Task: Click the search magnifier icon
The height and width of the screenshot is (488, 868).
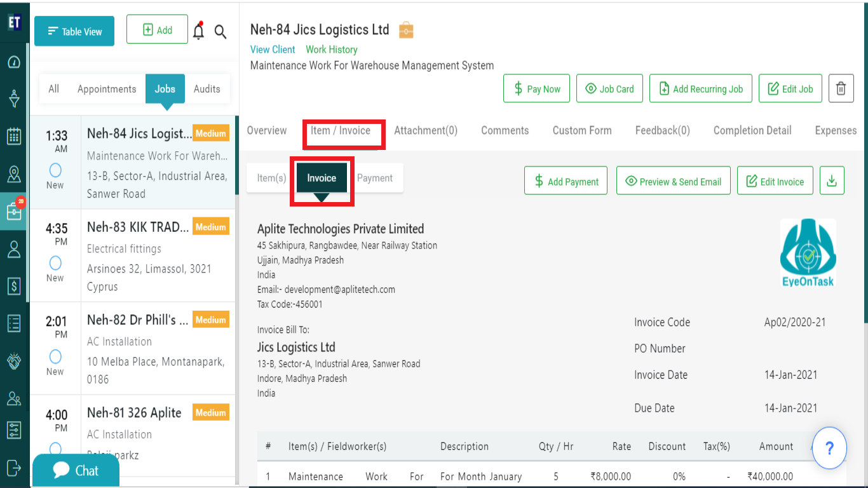Action: 220,32
